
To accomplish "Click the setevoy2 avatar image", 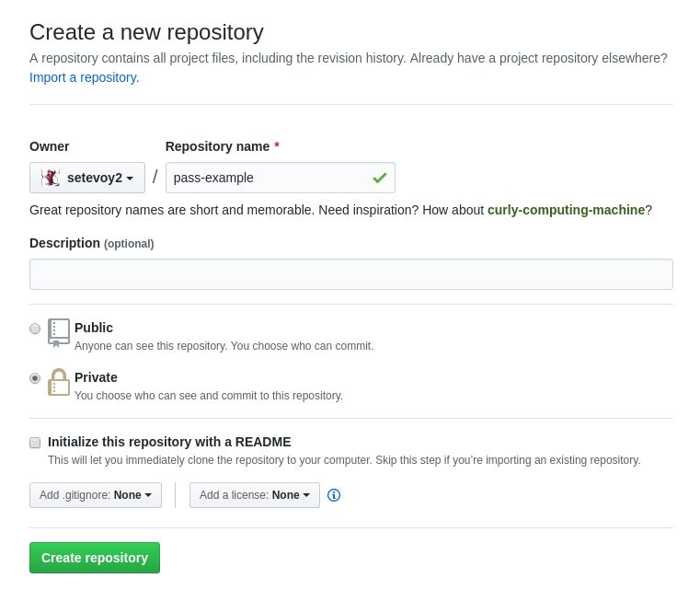I will point(51,178).
